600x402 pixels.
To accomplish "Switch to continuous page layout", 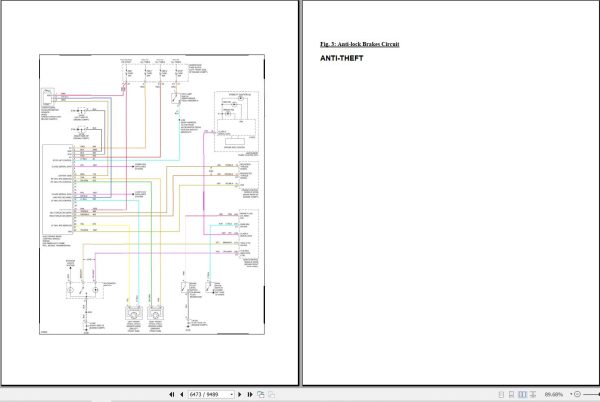I will coord(511,394).
